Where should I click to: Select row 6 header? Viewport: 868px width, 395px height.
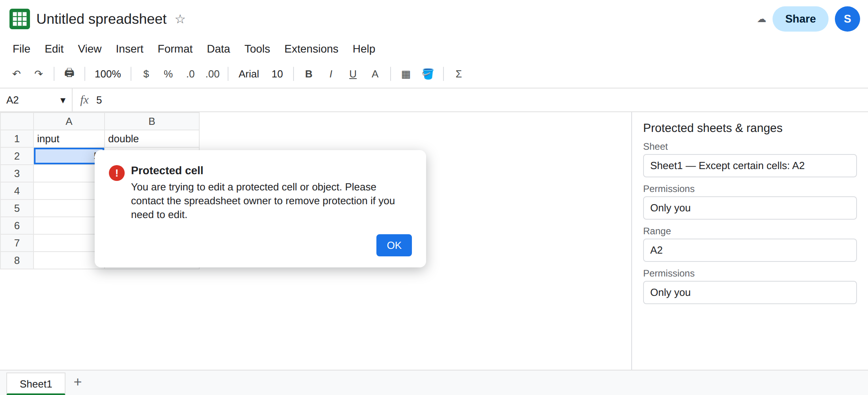(x=17, y=226)
